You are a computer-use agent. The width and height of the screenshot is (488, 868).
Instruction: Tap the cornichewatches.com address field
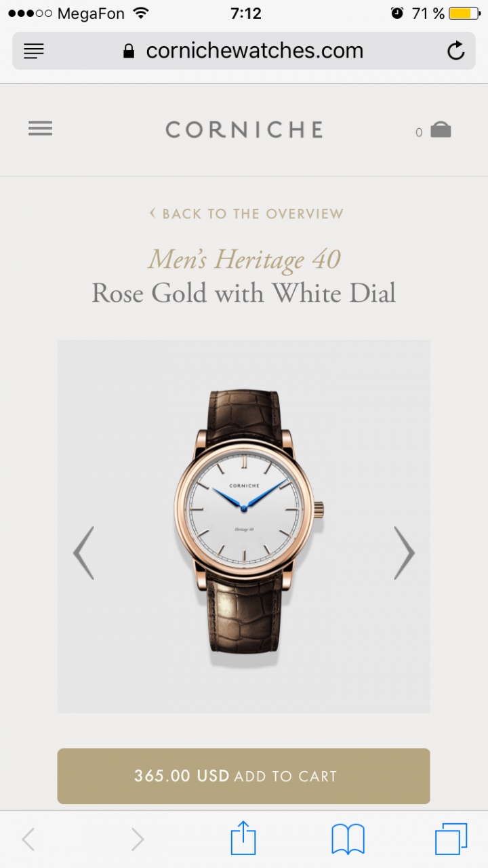tap(243, 51)
